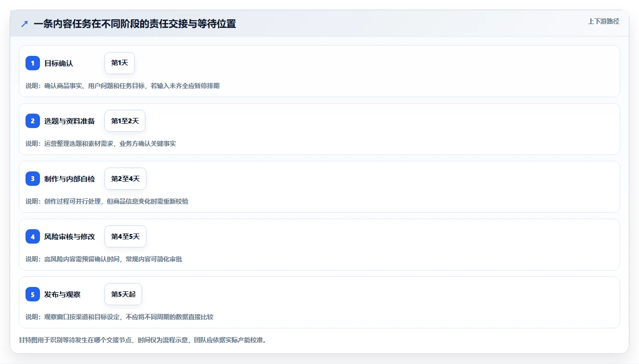Select the 第1天 time chip

(119, 63)
